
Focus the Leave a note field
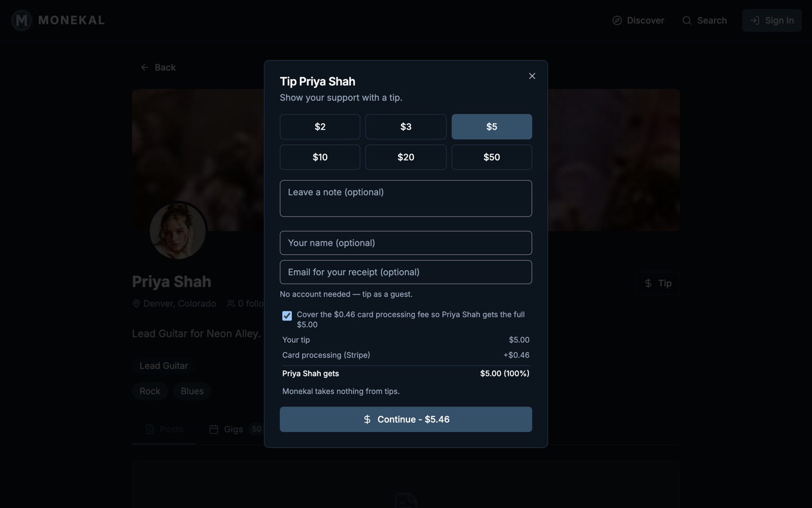coord(406,199)
